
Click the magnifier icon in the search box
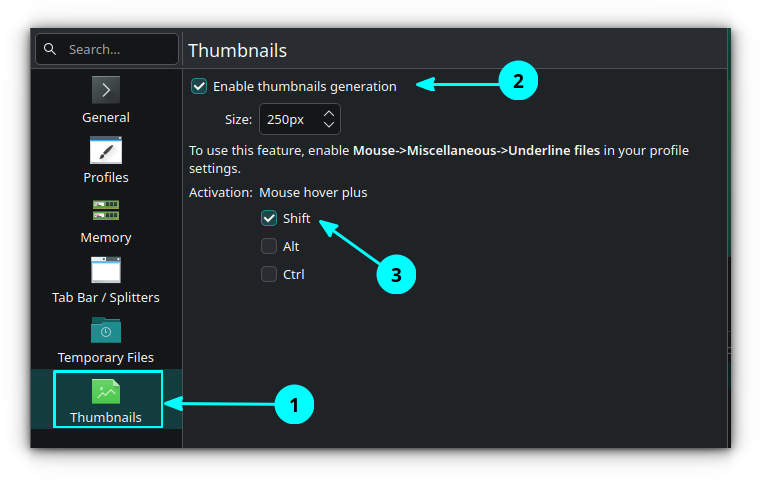[50, 49]
